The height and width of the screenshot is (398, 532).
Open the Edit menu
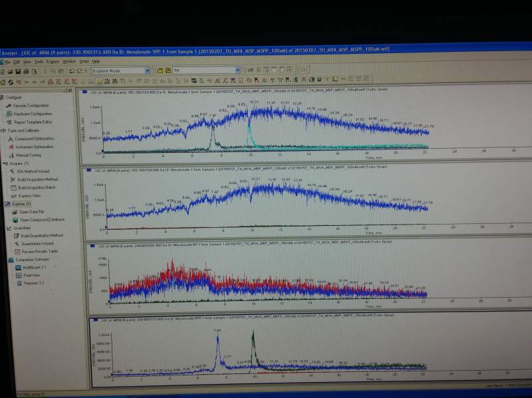coord(17,62)
